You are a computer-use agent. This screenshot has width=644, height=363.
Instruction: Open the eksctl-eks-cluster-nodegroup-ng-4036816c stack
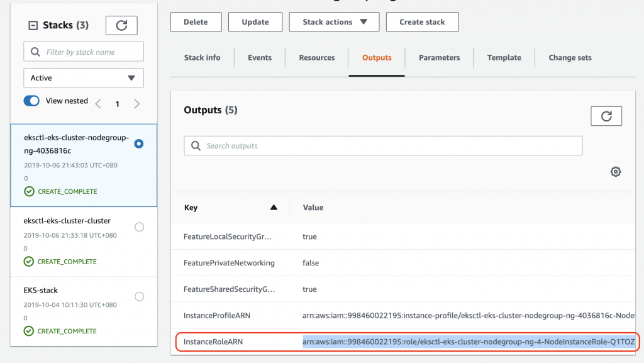(x=76, y=144)
